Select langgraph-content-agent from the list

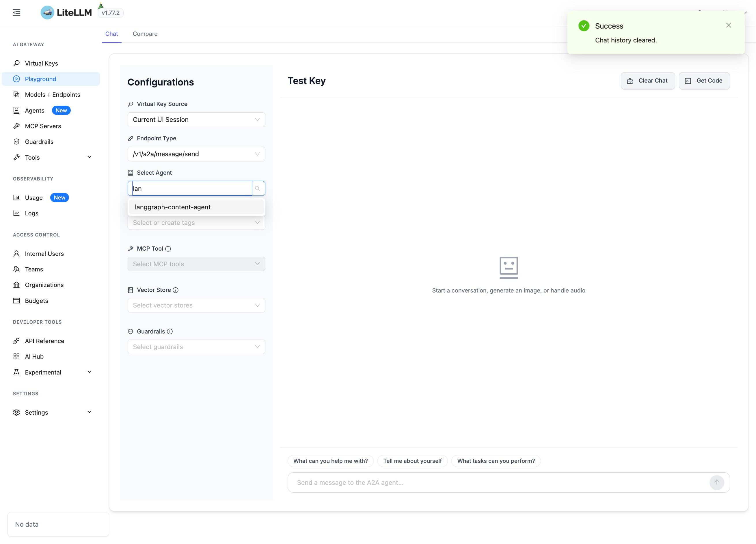[x=173, y=207]
